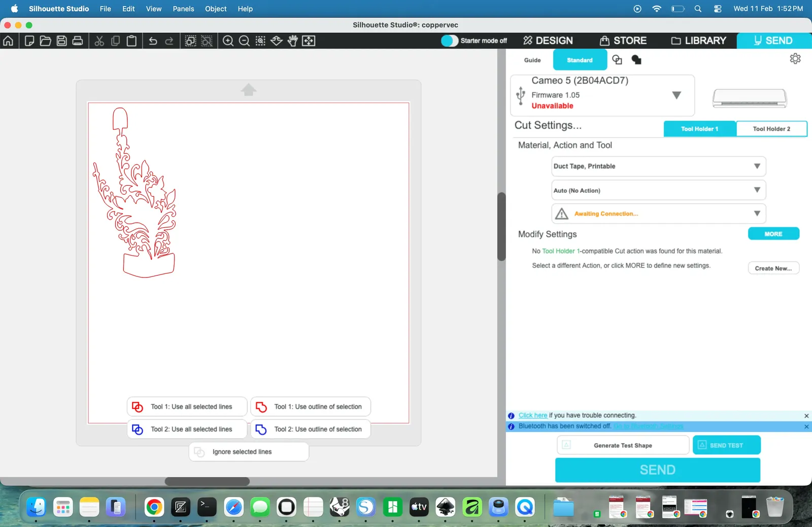
Task: Open the Panels menu
Action: (183, 9)
